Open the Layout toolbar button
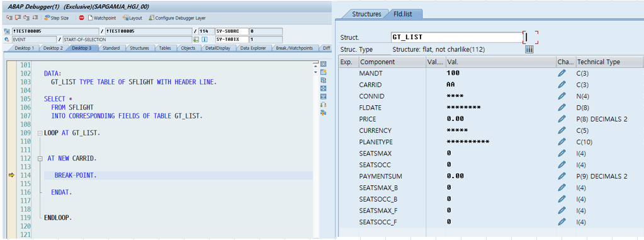The width and height of the screenshot is (644, 240). click(x=132, y=18)
